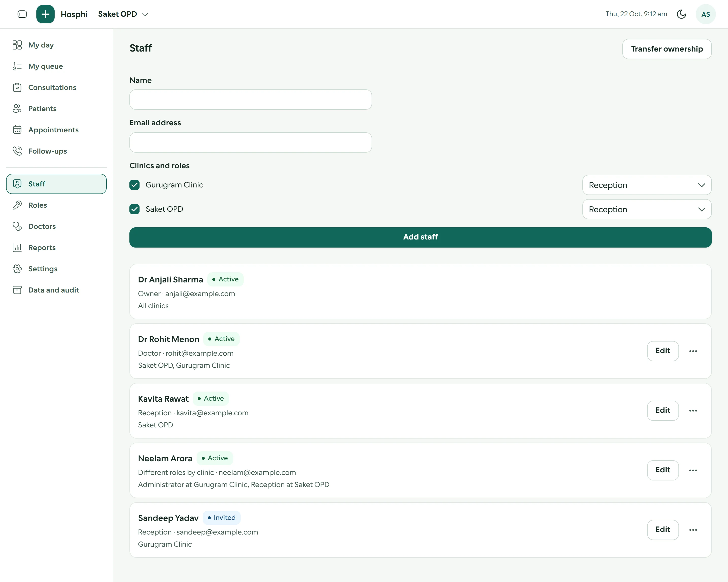728x582 pixels.
Task: Navigate to Patients
Action: click(x=56, y=109)
